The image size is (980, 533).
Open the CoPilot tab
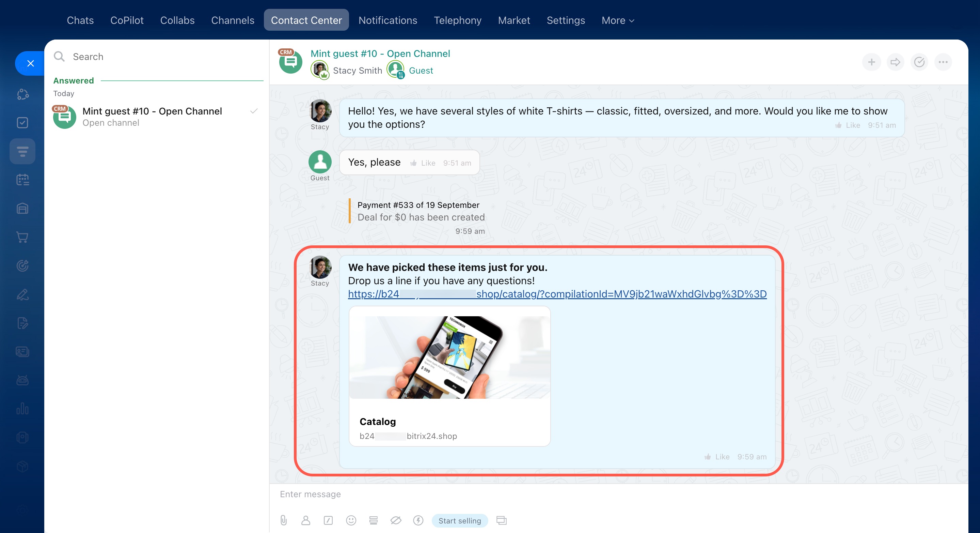pyautogui.click(x=127, y=20)
